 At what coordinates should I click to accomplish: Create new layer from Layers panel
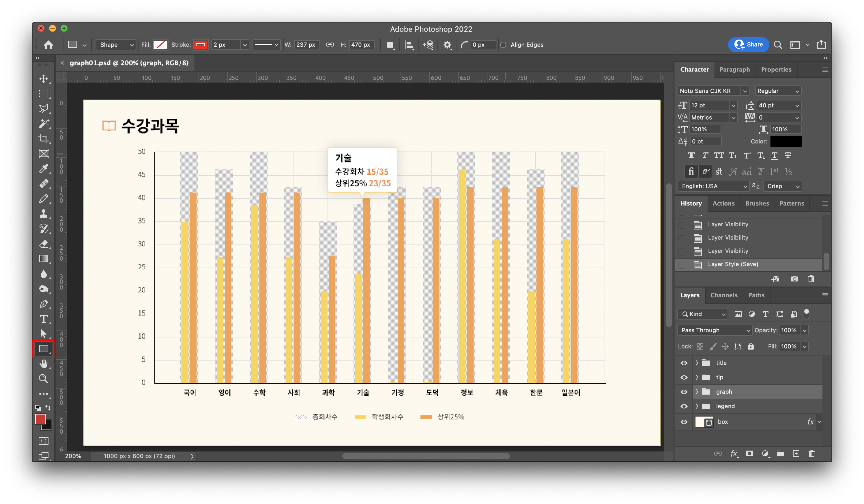(796, 453)
